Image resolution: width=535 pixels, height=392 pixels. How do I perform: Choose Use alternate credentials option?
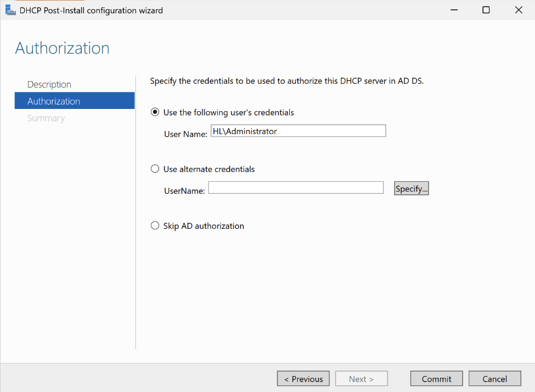155,169
